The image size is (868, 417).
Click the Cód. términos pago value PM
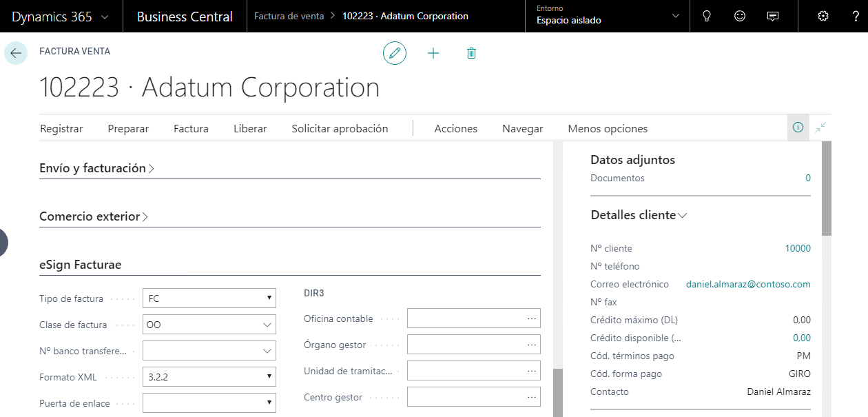click(803, 356)
